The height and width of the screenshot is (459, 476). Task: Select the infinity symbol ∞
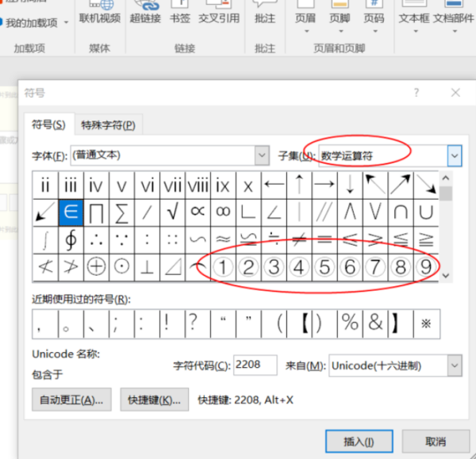223,212
